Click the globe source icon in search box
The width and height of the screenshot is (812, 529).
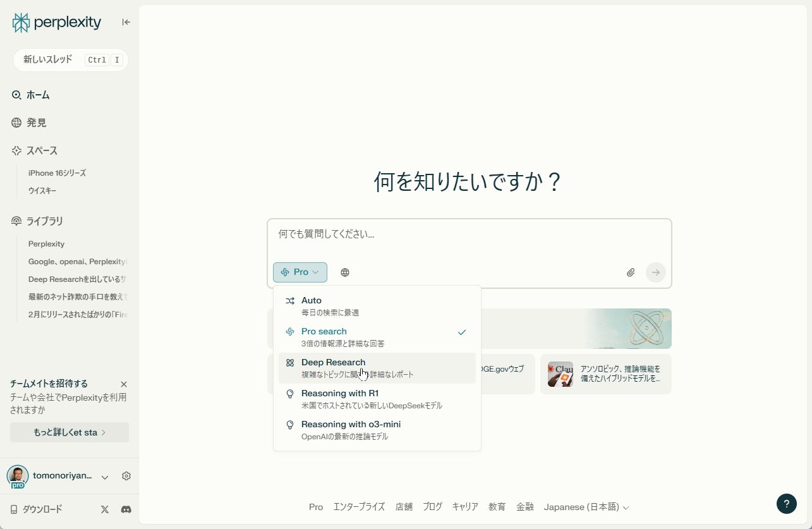(x=345, y=272)
